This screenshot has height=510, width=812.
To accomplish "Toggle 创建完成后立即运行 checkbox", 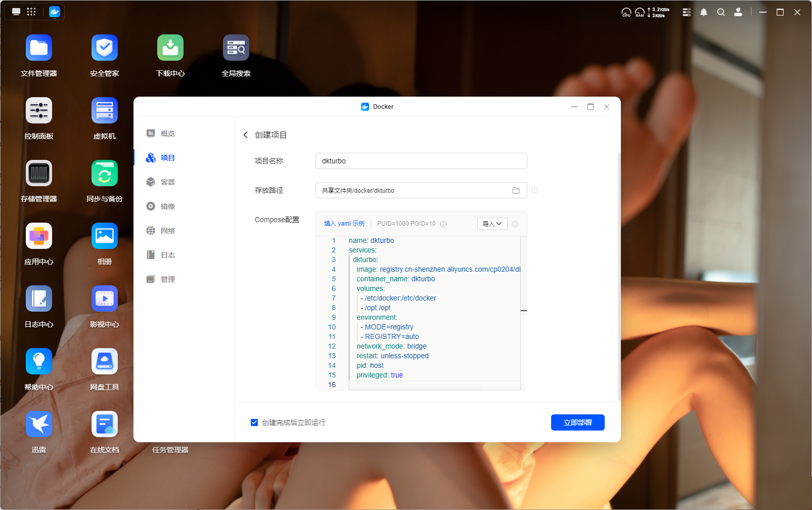I will click(x=254, y=422).
